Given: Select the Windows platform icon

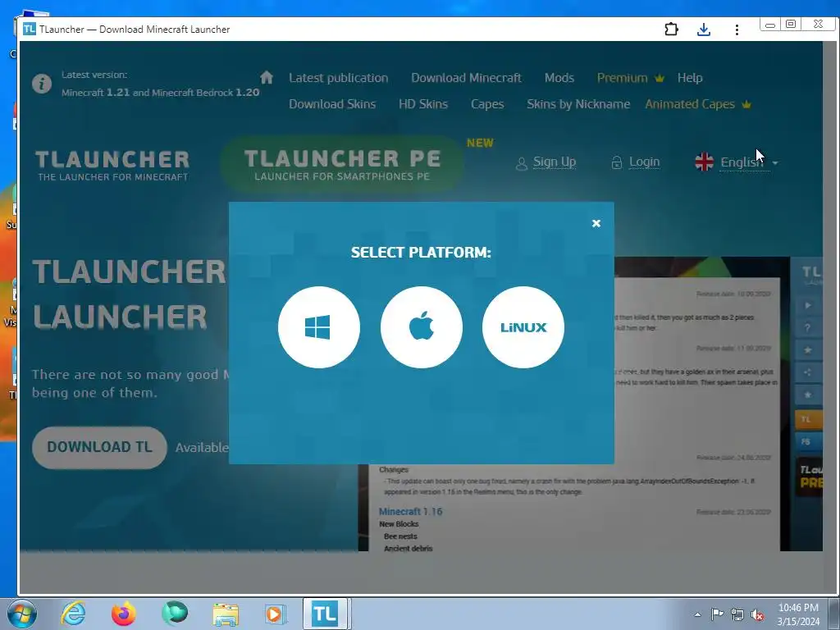Looking at the screenshot, I should 319,327.
